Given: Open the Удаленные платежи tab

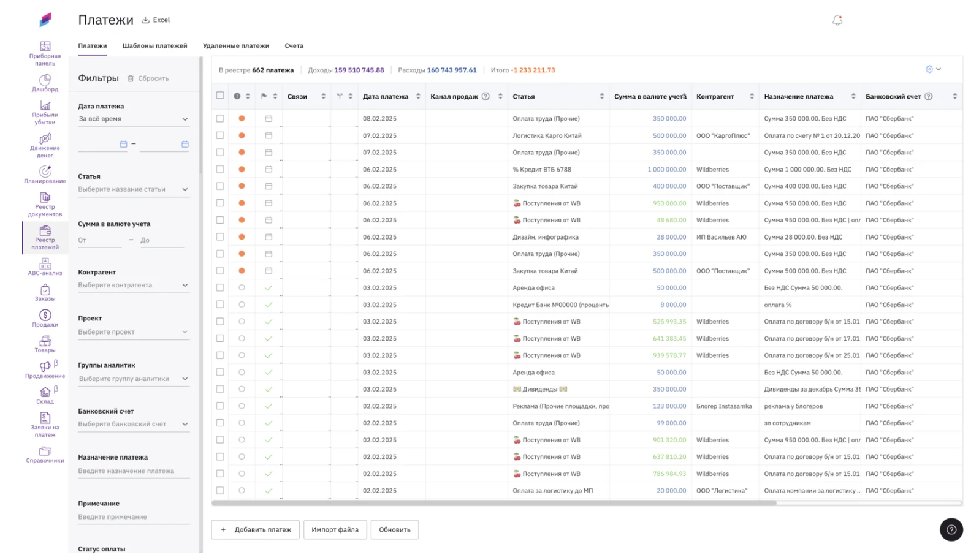Looking at the screenshot, I should [x=235, y=46].
